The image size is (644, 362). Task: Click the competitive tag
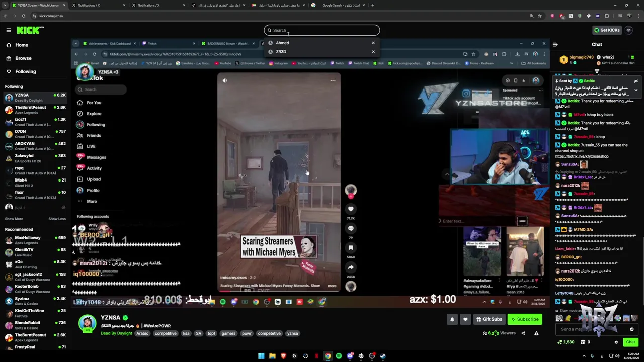166,333
